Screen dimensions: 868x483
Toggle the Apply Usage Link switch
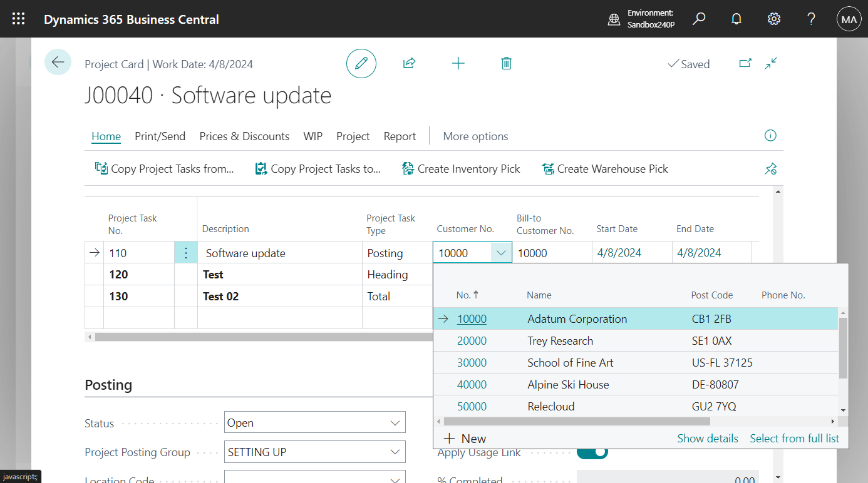coord(592,452)
